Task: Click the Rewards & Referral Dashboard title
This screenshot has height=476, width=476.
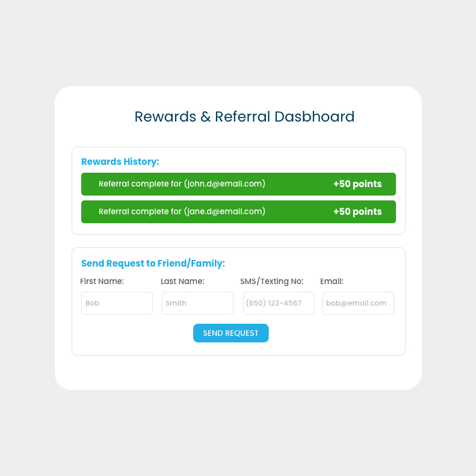Action: [x=244, y=117]
